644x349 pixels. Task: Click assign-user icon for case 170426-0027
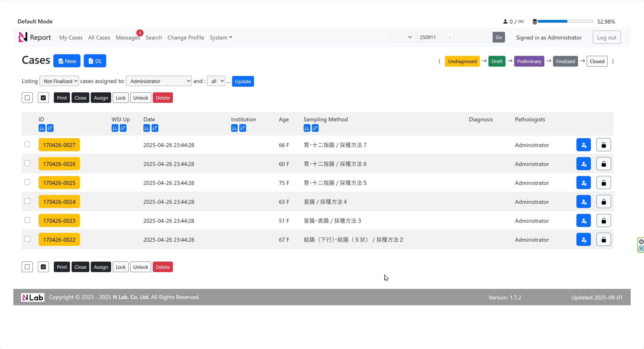583,145
